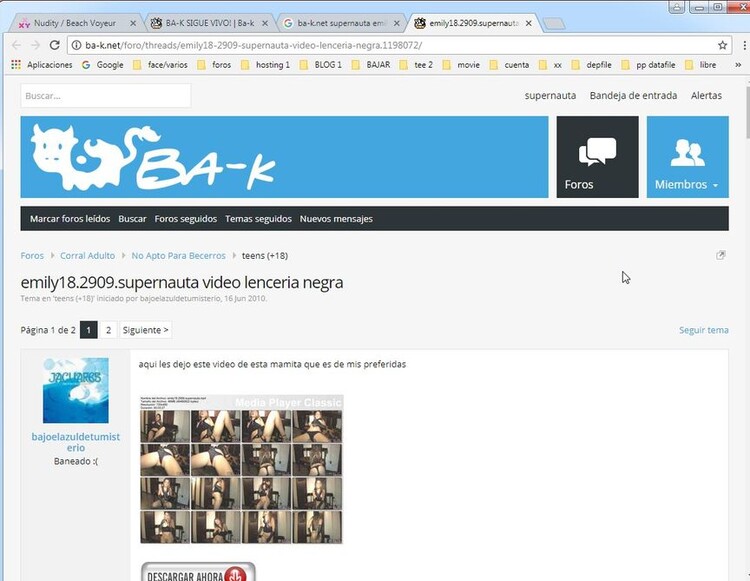Expand the Miembros dropdown menu
This screenshot has width=750, height=581.
pos(687,157)
